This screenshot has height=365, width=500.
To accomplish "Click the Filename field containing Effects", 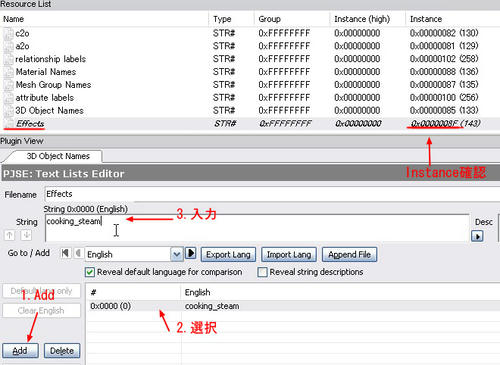I will 272,194.
